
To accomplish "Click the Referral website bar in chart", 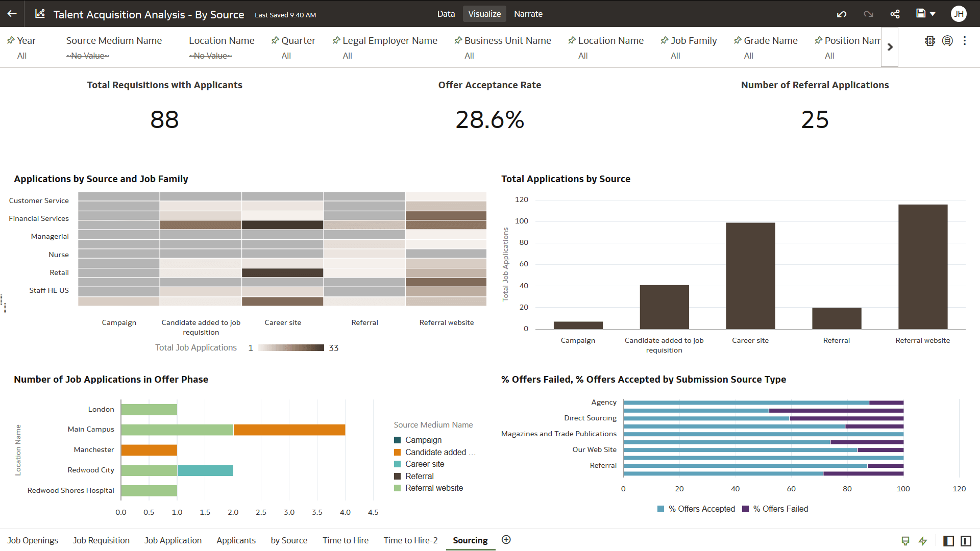I will [922, 266].
